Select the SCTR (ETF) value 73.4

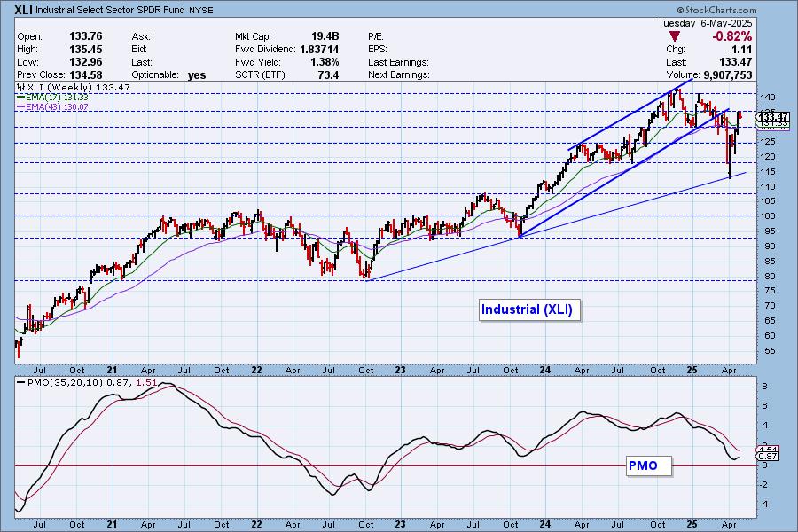click(x=328, y=74)
